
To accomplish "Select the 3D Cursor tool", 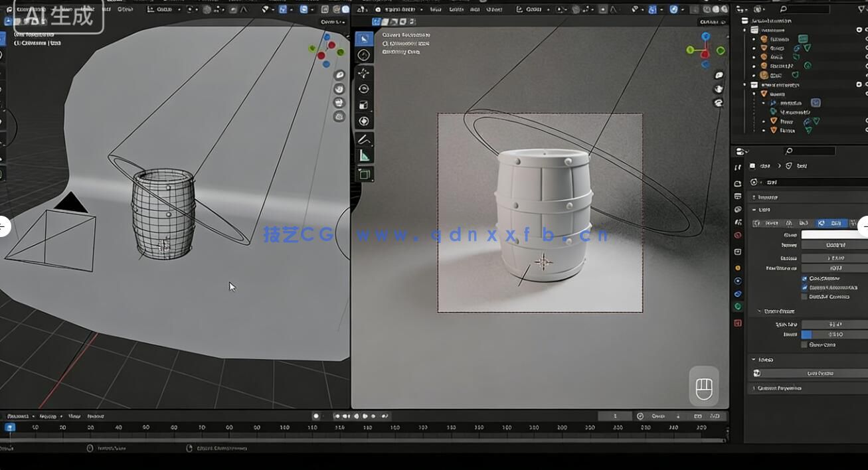I will coord(364,56).
